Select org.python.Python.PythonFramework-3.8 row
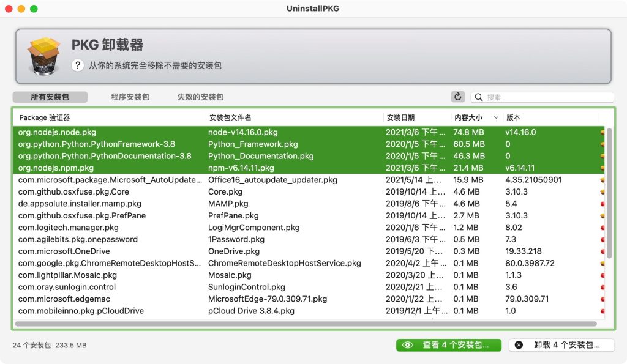This screenshot has width=627, height=364. (309, 144)
